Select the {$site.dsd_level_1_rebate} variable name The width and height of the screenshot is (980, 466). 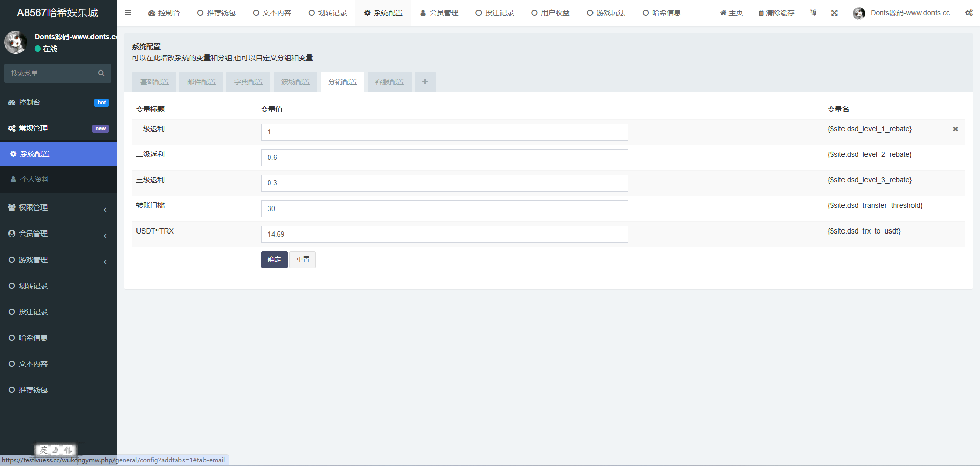pyautogui.click(x=870, y=129)
